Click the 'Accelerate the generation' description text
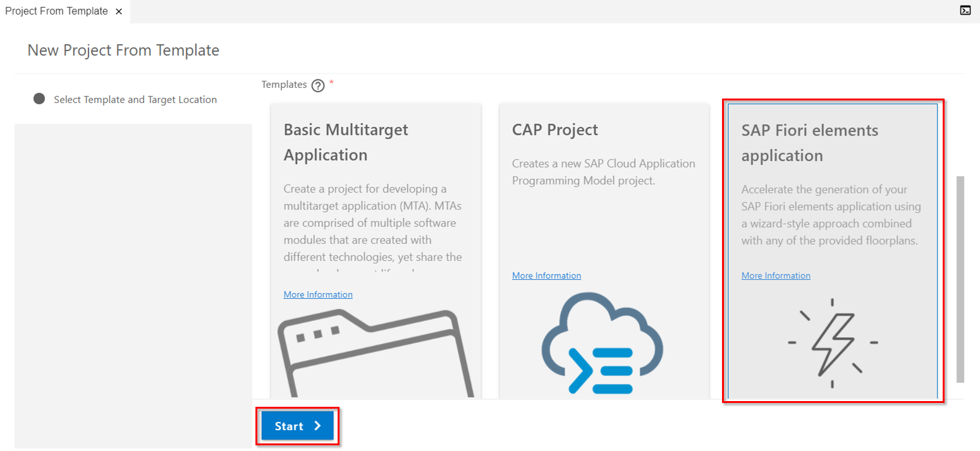 [831, 215]
